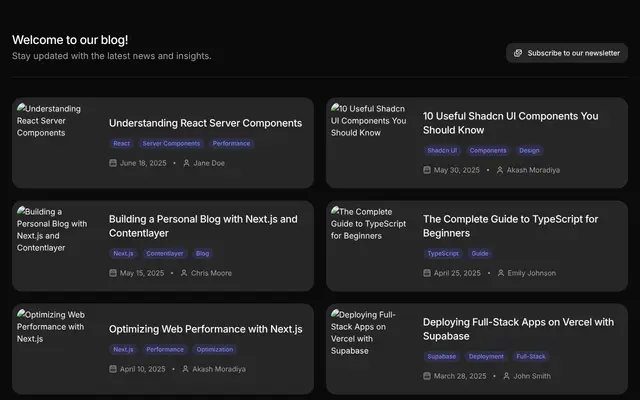Select Performance tag on Optimizing Web Performance card

pyautogui.click(x=165, y=349)
